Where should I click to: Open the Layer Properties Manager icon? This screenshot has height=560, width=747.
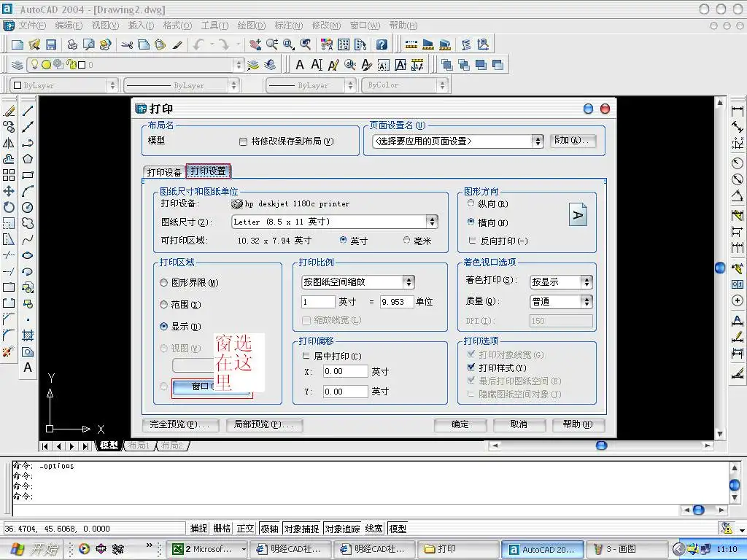[18, 65]
